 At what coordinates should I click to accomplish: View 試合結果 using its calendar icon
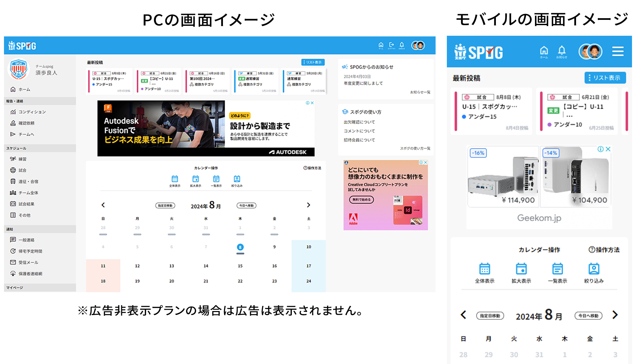point(13,204)
